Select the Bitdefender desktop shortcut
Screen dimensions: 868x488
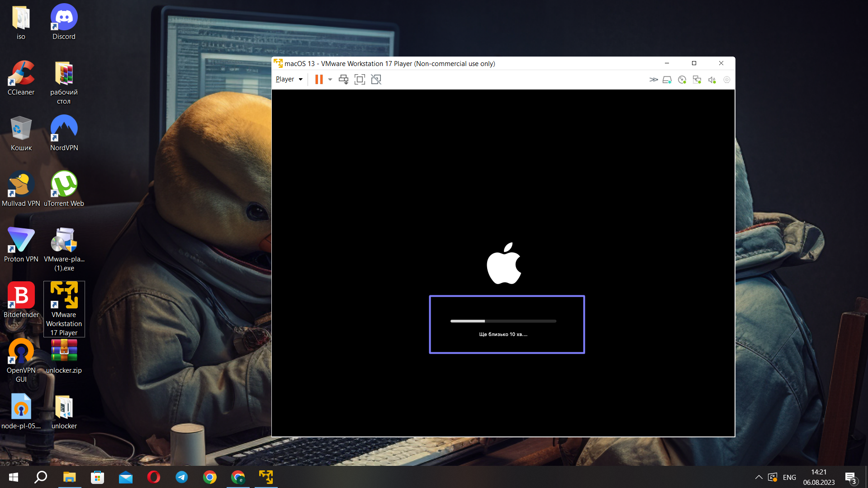tap(21, 301)
